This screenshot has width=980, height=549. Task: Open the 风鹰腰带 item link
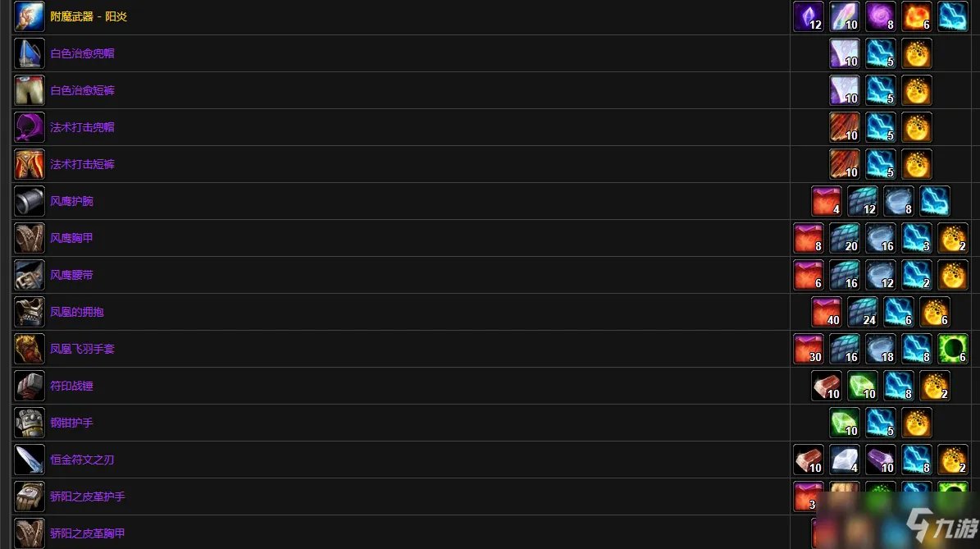(x=71, y=275)
